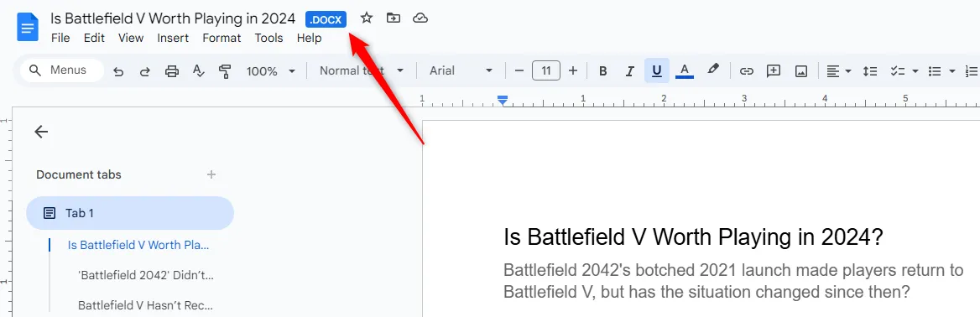
Task: Open the checklist menu dropdown arrow
Action: pos(915,71)
